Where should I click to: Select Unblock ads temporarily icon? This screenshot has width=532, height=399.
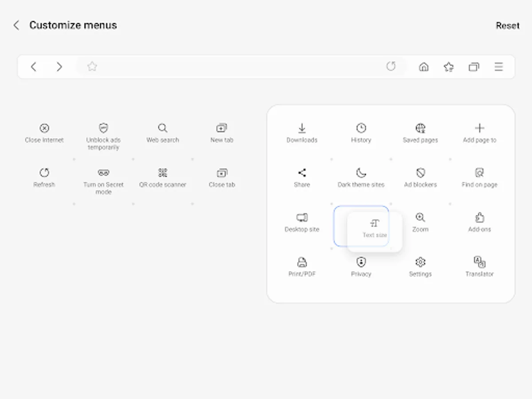[103, 128]
